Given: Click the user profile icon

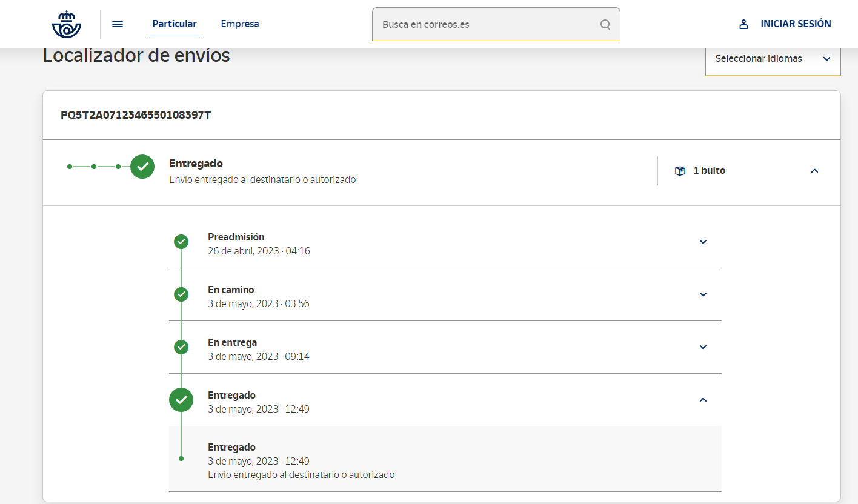Looking at the screenshot, I should [x=743, y=24].
